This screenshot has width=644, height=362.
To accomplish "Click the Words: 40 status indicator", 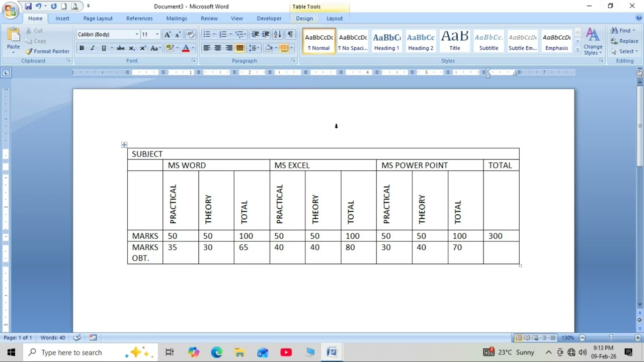I will click(53, 337).
